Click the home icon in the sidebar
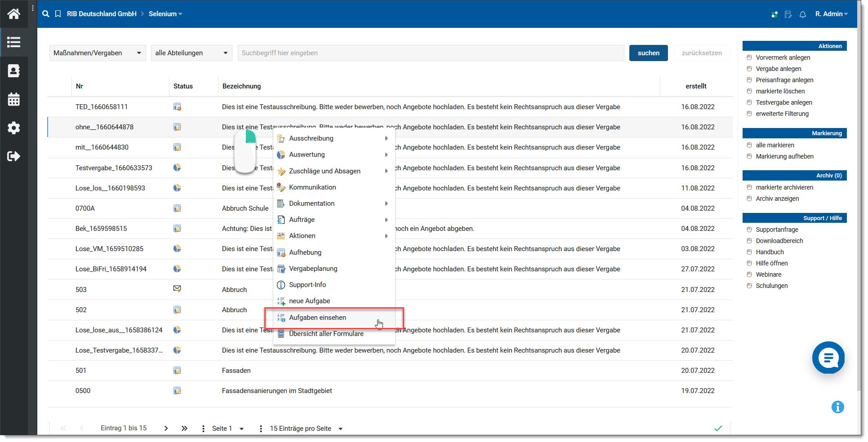 click(13, 14)
